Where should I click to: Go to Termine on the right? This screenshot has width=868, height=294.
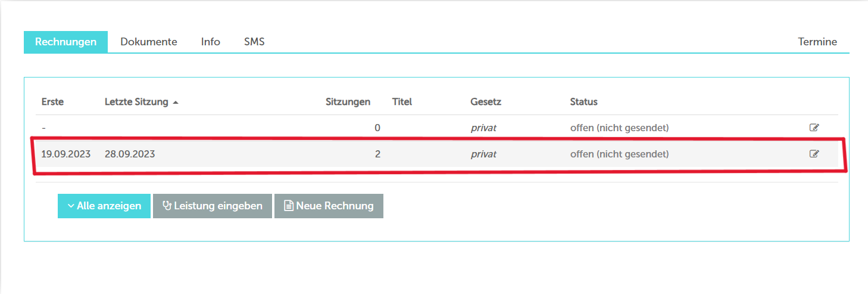coord(817,42)
